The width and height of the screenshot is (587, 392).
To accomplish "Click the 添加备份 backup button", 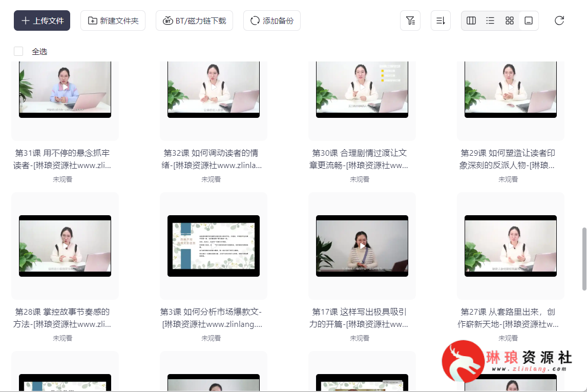I will [272, 20].
